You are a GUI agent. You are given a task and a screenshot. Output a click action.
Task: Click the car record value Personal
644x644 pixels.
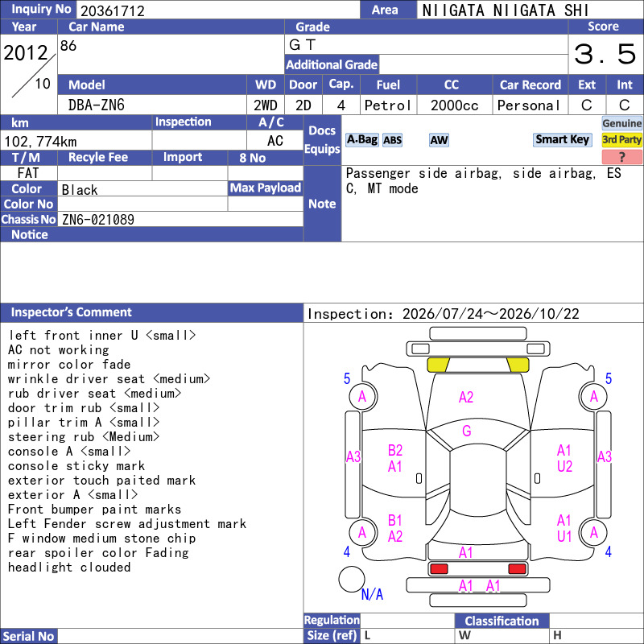click(529, 105)
